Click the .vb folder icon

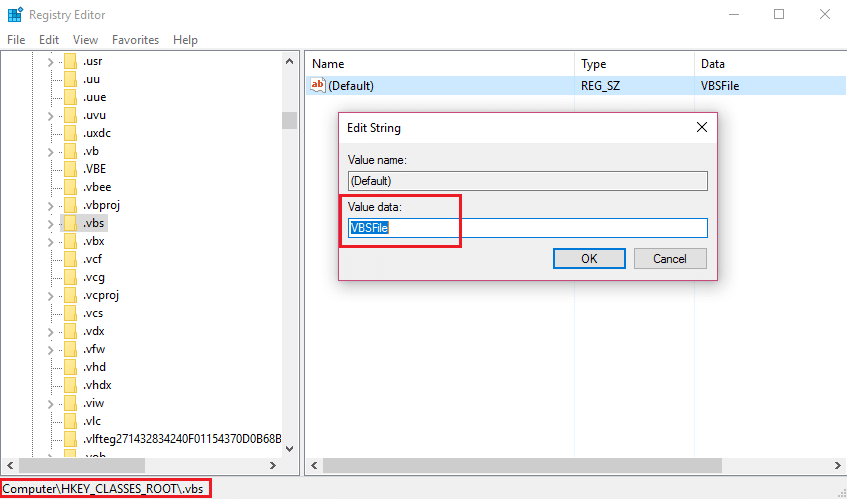coord(71,151)
